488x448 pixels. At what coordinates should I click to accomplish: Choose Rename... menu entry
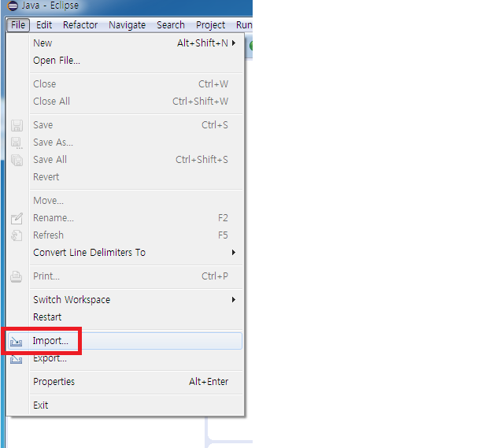(136, 218)
